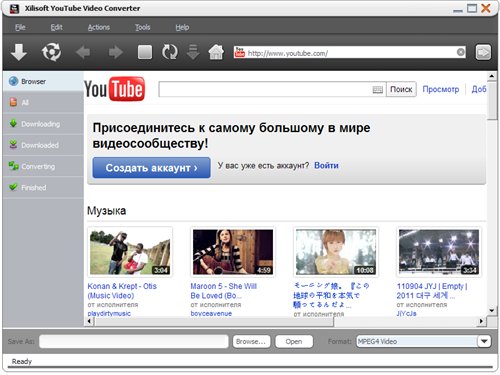Clear the URL with the x icon
The image size is (500, 375).
[461, 52]
